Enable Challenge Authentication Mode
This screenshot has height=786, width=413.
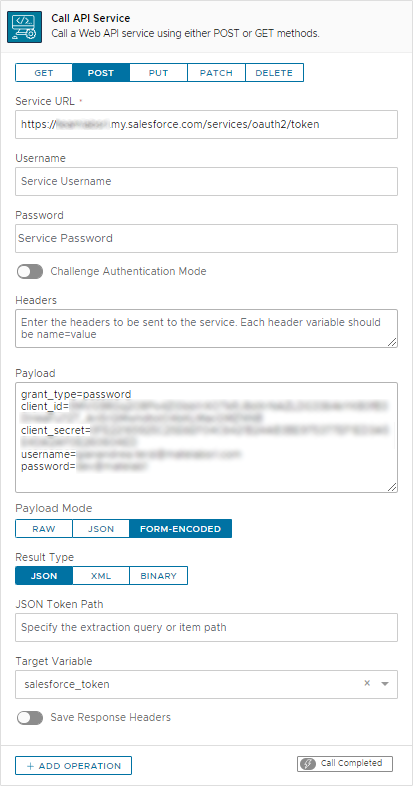tap(30, 272)
